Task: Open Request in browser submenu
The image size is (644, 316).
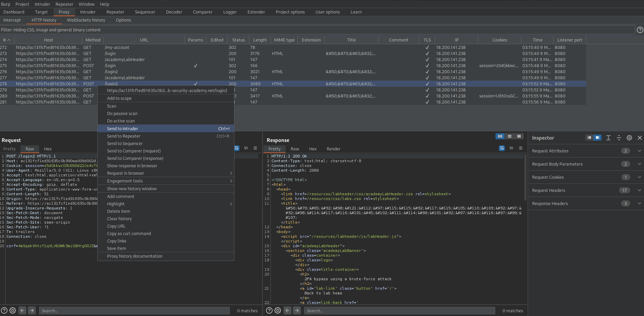Action: 166,173
